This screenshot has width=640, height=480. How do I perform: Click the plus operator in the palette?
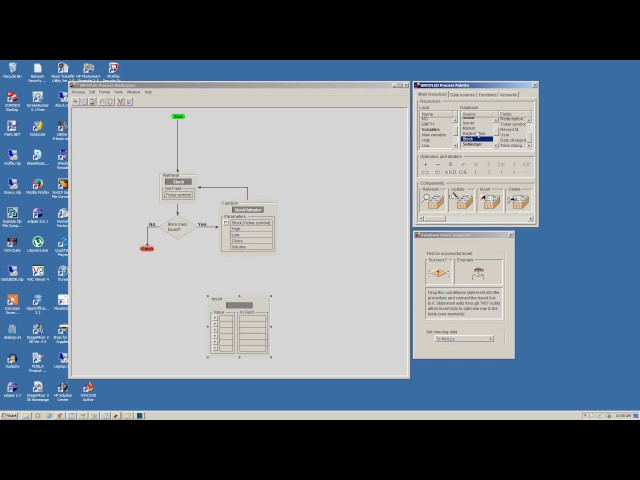coord(425,164)
